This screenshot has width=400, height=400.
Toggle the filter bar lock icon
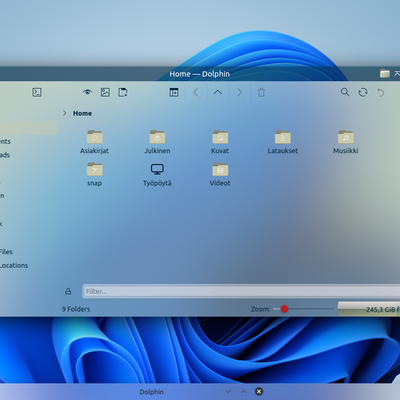(x=68, y=291)
